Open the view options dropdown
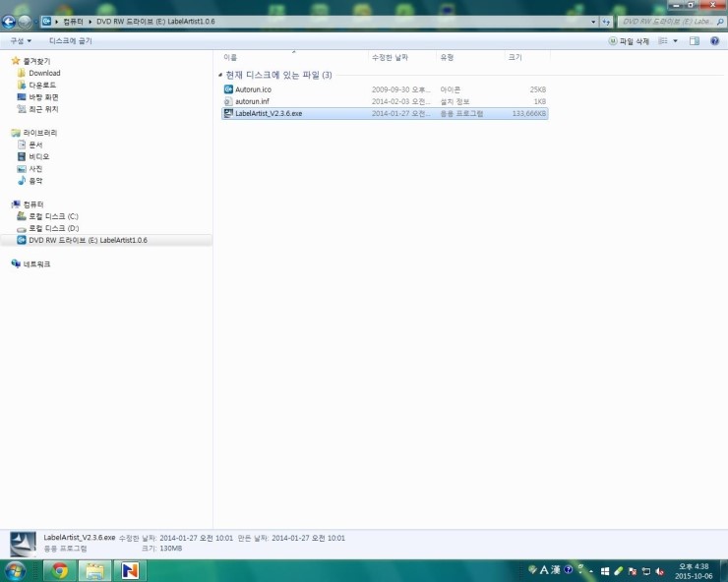Image resolution: width=728 pixels, height=582 pixels. 675,41
